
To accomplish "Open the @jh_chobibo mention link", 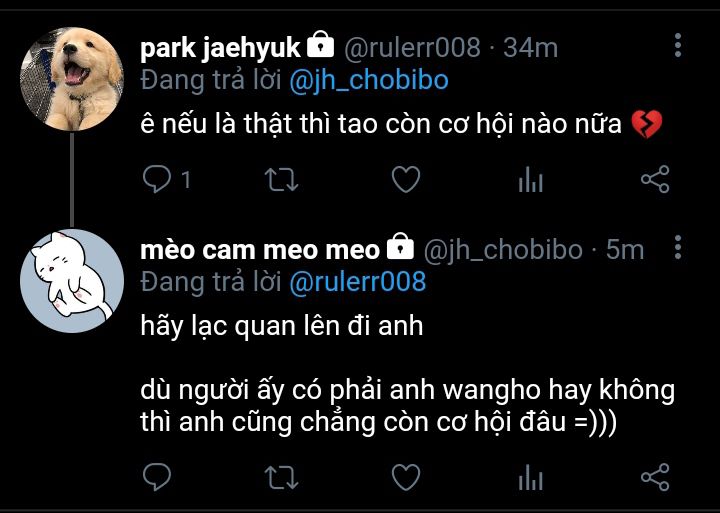I will (369, 80).
